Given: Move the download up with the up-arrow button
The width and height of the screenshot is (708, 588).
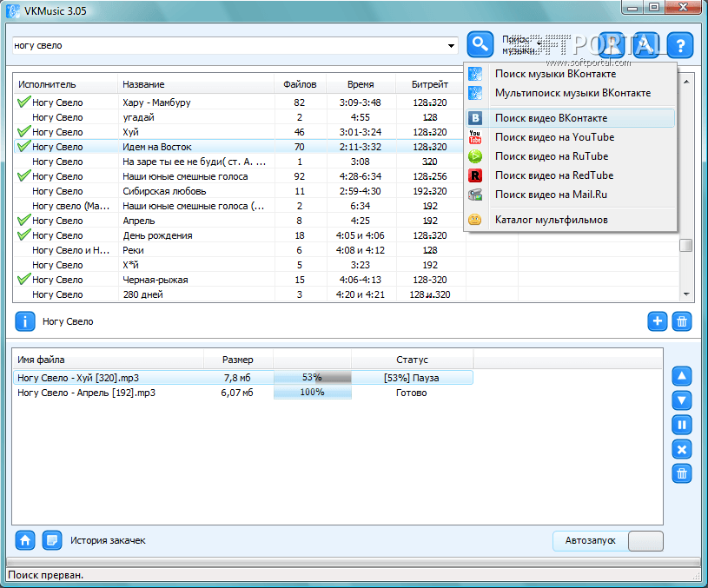Looking at the screenshot, I should (x=682, y=376).
